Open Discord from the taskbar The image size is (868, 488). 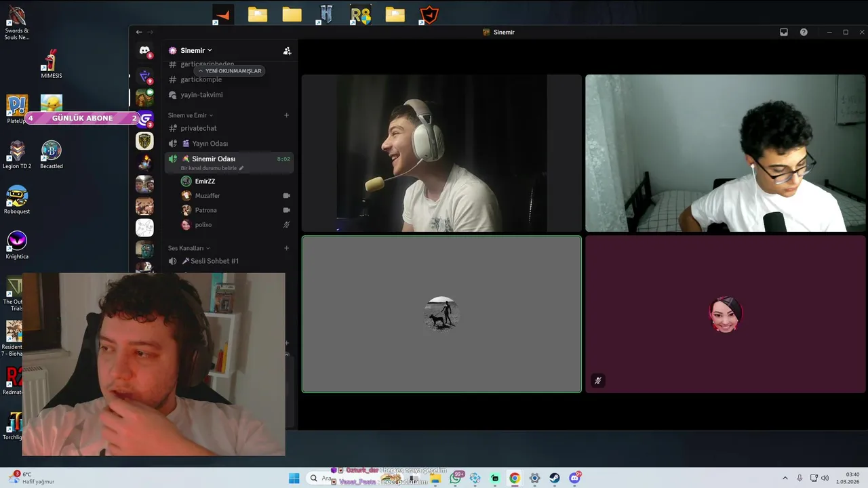click(575, 478)
